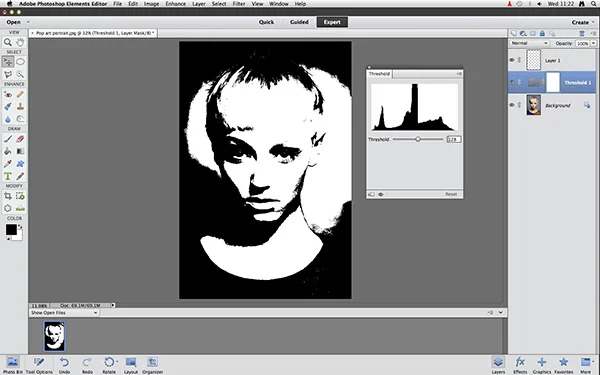Select the Pencil tool
Image resolution: width=600 pixels, height=375 pixels.
pos(20,176)
